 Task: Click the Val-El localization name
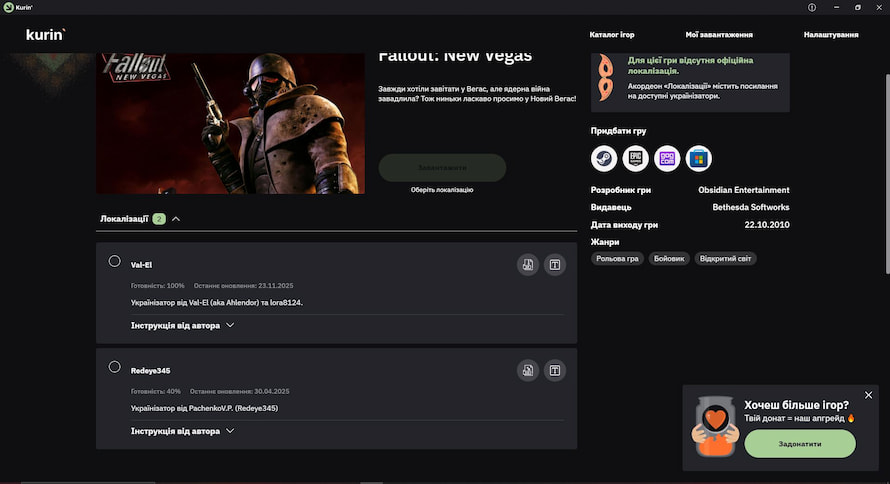141,265
